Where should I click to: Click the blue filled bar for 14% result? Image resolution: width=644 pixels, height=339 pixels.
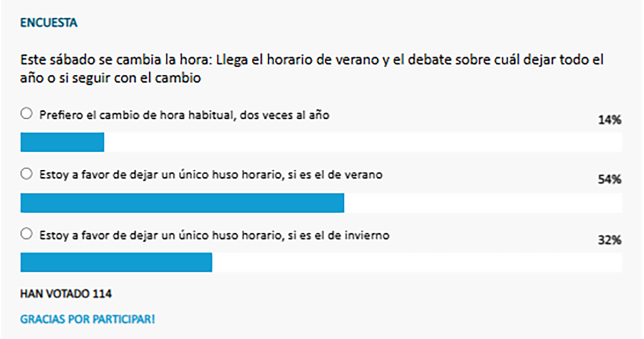coord(62,142)
